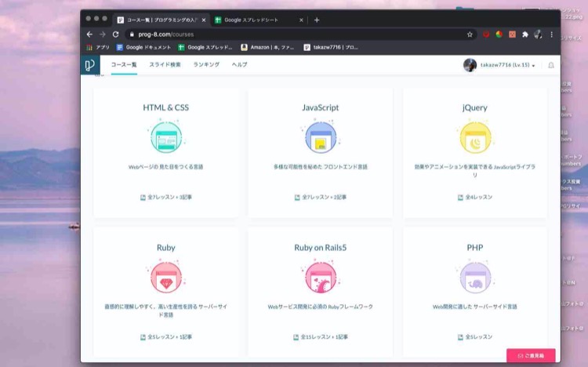Click the browser forward arrow

[103, 35]
